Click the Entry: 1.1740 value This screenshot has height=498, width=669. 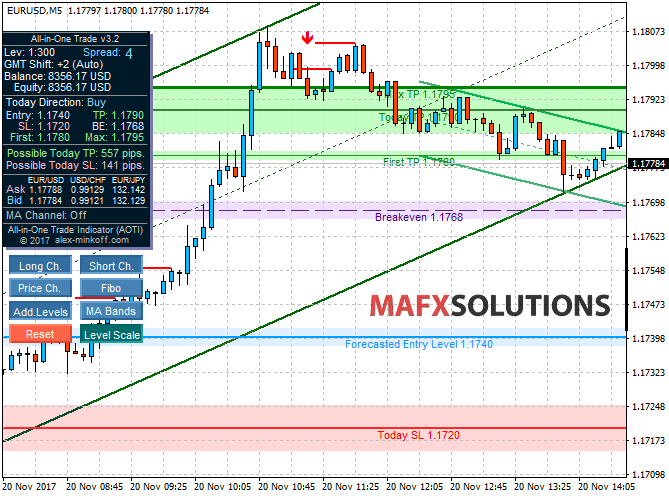pos(38,115)
